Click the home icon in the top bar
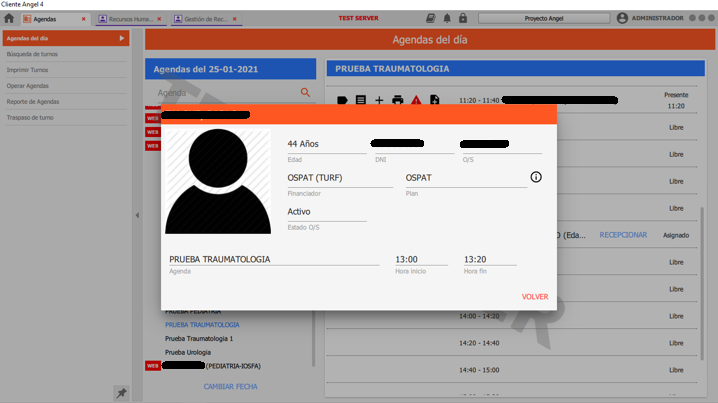 pos(9,19)
